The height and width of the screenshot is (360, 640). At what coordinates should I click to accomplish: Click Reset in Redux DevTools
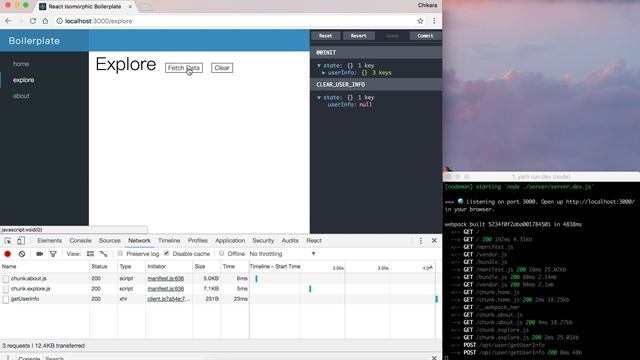(x=325, y=36)
